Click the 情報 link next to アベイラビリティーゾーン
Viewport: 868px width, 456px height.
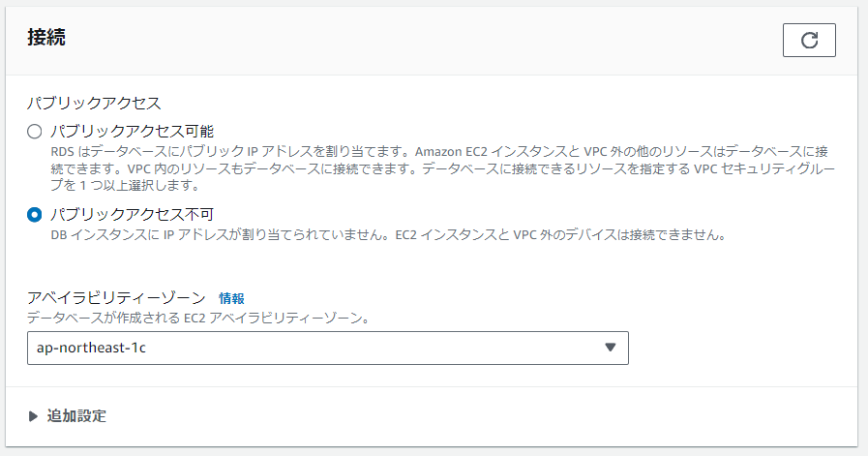pos(231,298)
